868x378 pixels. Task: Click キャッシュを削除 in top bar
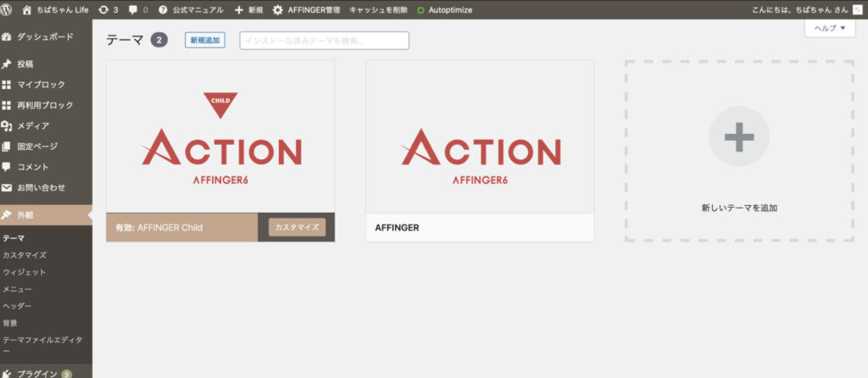(378, 10)
